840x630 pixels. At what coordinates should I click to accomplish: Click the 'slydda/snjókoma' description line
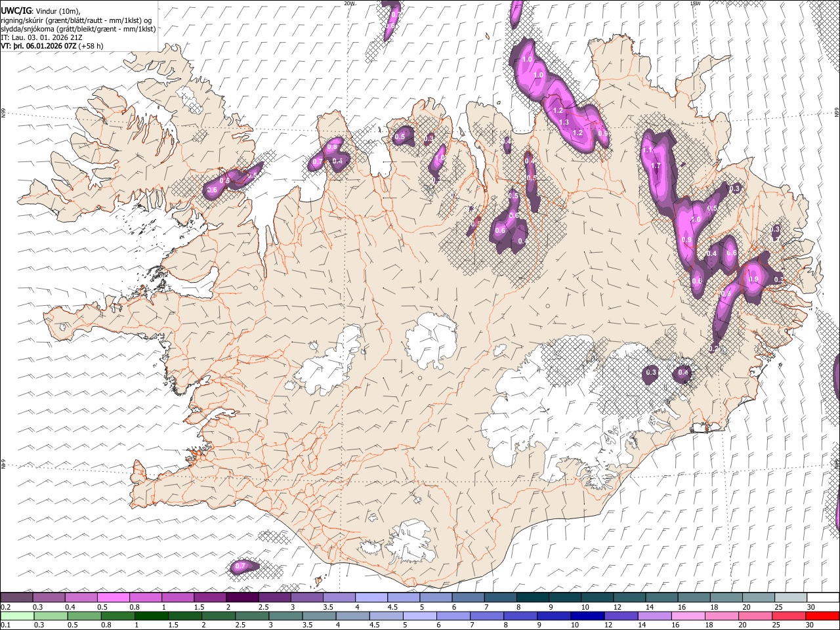tap(78, 29)
